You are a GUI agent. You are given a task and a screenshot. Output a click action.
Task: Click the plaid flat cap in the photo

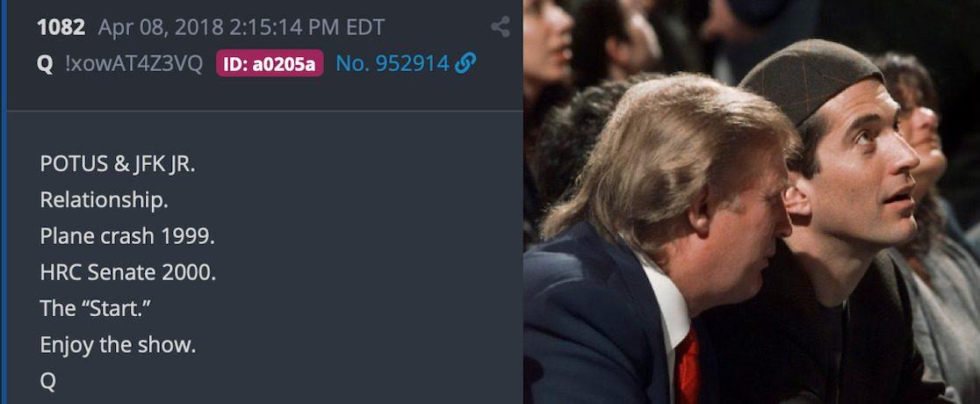tap(811, 78)
